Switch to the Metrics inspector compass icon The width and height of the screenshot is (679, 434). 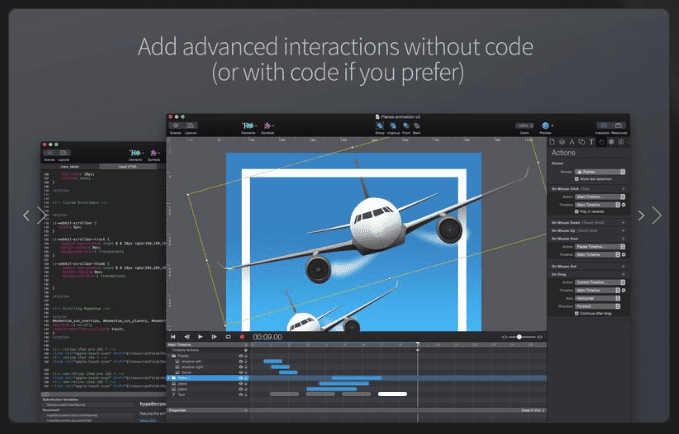pos(572,142)
